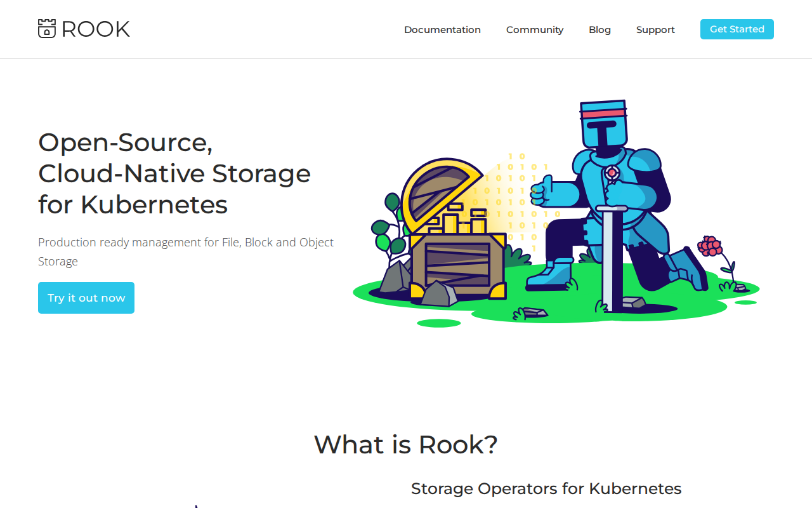This screenshot has height=508, width=812.
Task: Click the Open-Source Cloud-Native Storage headline
Action: pos(174,173)
